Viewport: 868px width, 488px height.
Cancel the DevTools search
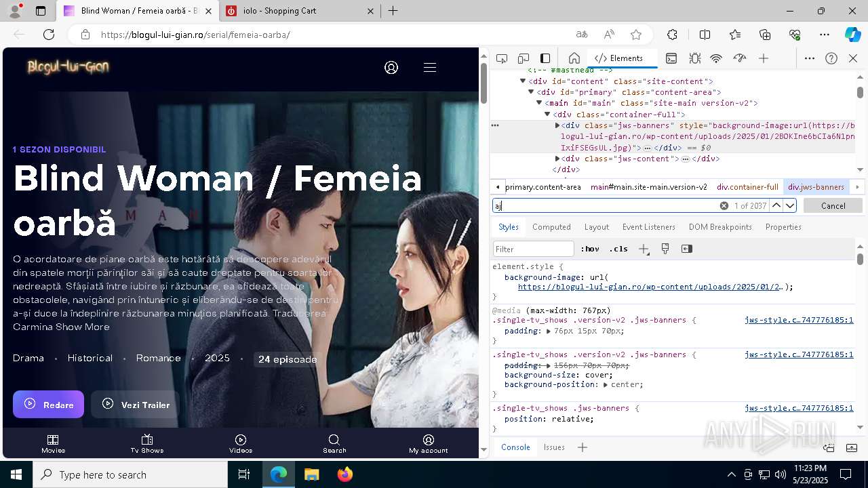[x=833, y=205]
